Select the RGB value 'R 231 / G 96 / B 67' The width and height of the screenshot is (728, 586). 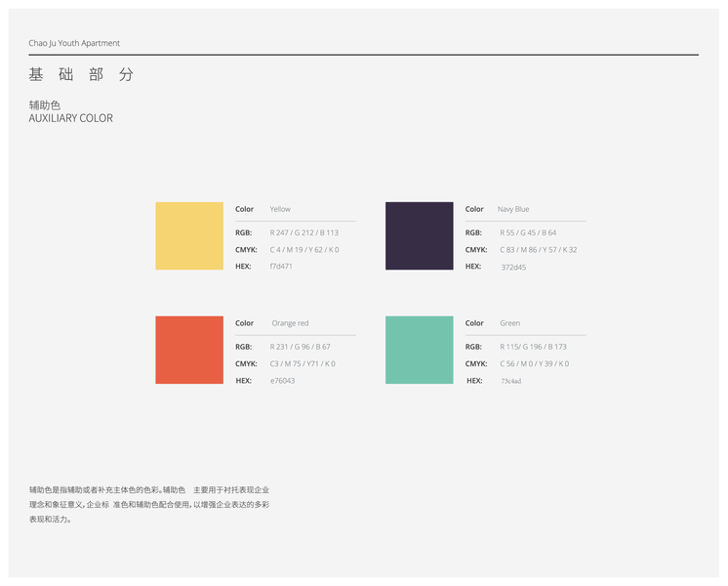tap(301, 347)
